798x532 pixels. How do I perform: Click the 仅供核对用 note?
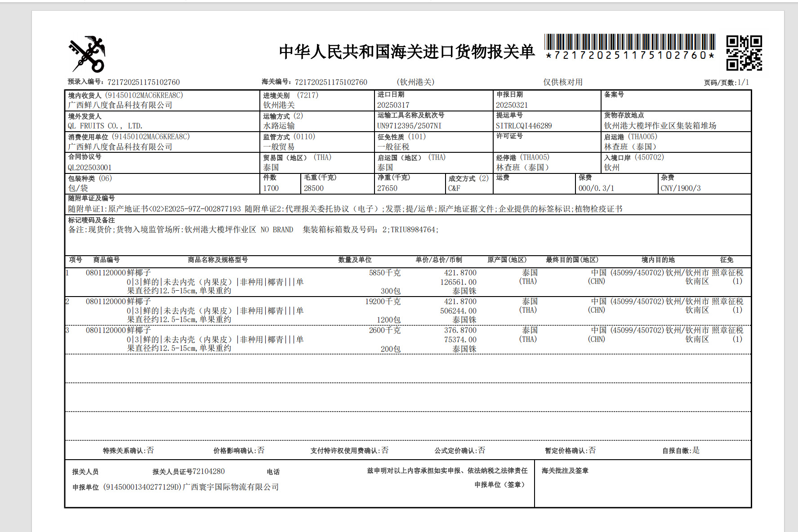[x=563, y=82]
